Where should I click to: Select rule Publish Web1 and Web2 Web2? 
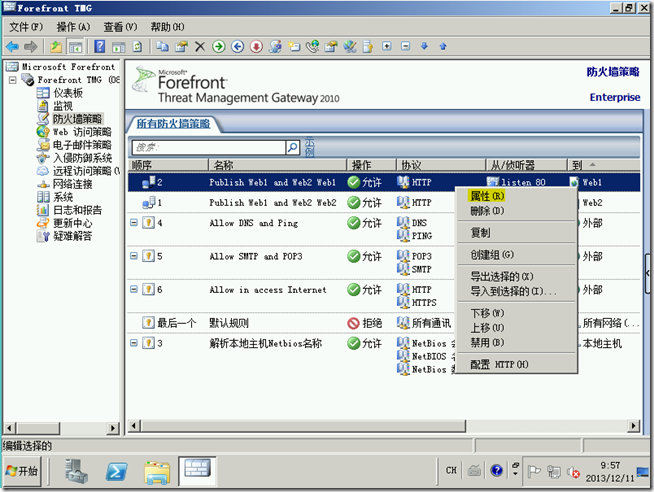273,203
